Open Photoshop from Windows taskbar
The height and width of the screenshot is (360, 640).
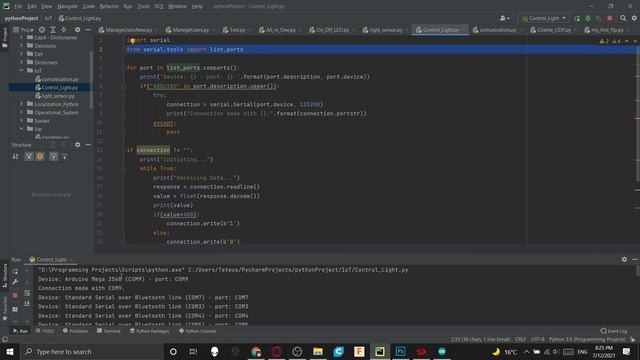coord(400,351)
